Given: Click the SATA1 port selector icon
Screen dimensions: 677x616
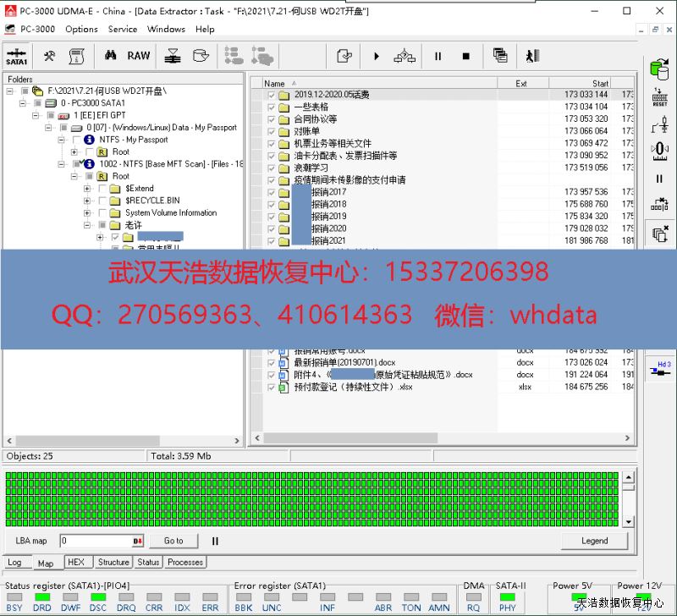Looking at the screenshot, I should pyautogui.click(x=17, y=56).
